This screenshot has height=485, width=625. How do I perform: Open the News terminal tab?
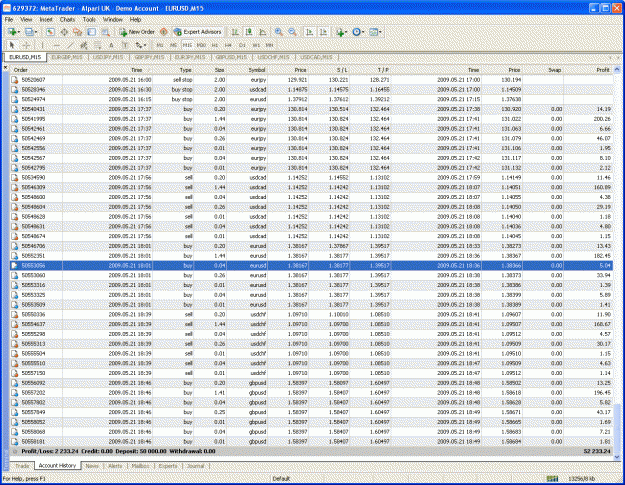point(92,465)
